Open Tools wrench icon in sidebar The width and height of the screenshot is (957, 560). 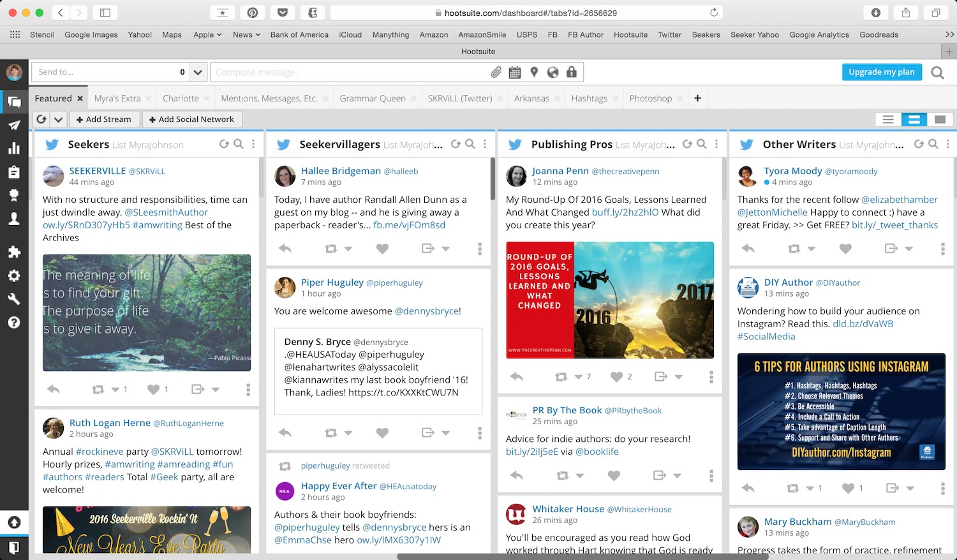(x=13, y=299)
